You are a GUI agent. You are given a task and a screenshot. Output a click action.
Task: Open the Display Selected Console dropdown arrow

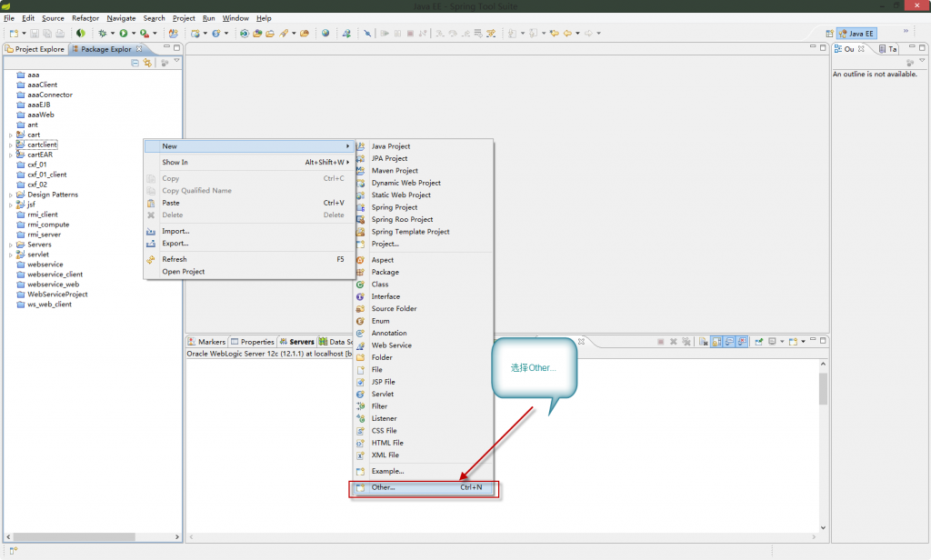[x=781, y=342]
